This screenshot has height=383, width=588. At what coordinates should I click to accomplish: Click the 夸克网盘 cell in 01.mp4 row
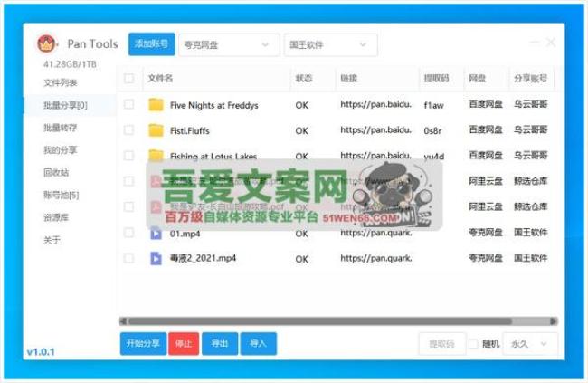coord(486,233)
